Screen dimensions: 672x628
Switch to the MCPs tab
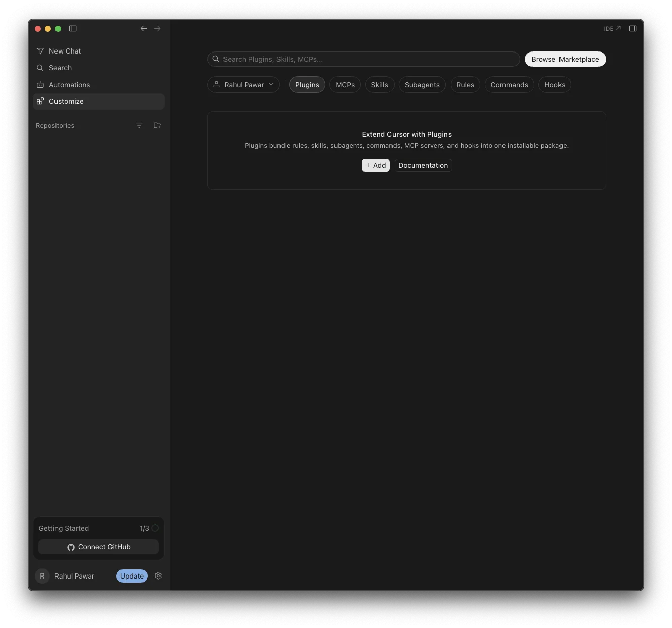click(x=345, y=85)
